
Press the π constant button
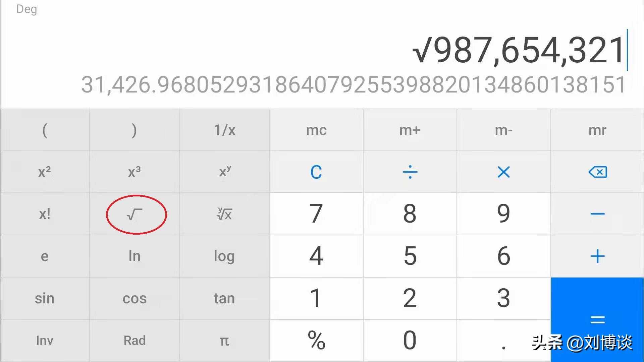(x=224, y=340)
